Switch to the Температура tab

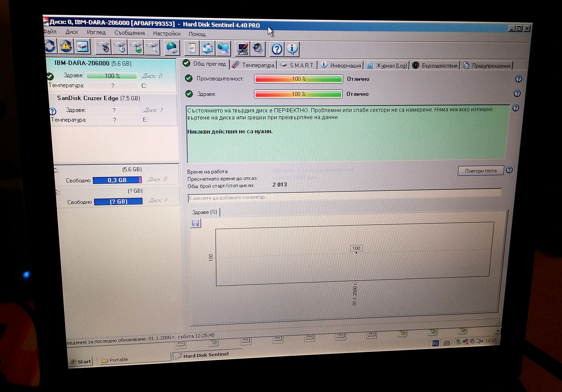tap(254, 65)
